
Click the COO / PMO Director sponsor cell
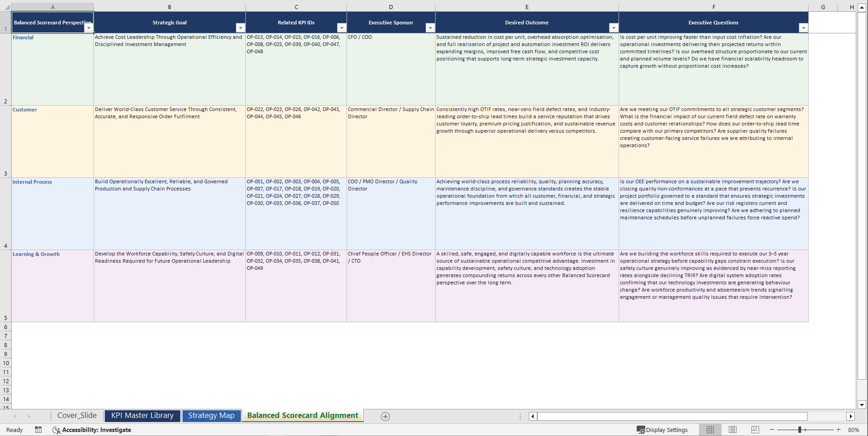391,214
